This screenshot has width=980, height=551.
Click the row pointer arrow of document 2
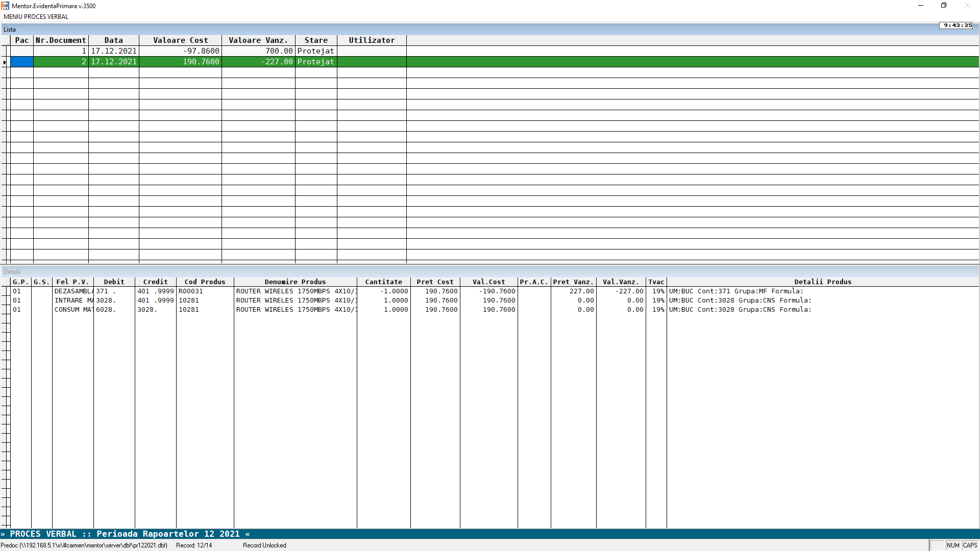5,62
